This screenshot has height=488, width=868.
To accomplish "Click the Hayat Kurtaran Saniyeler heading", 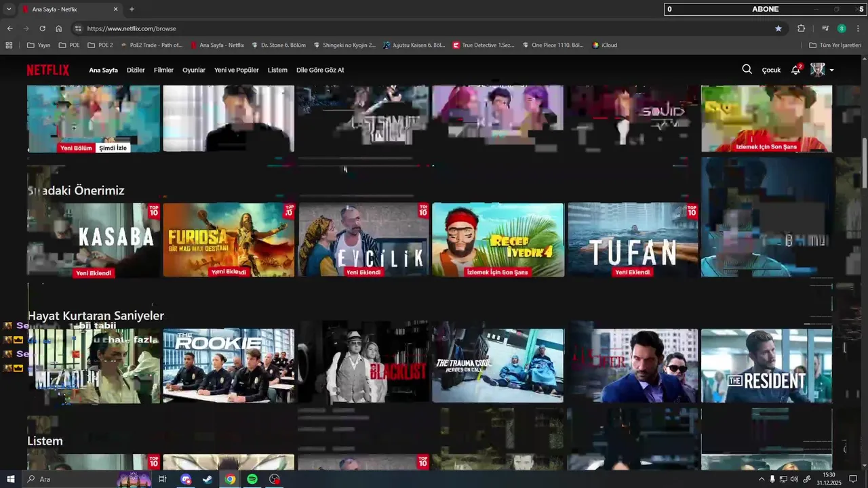I will pos(96,316).
